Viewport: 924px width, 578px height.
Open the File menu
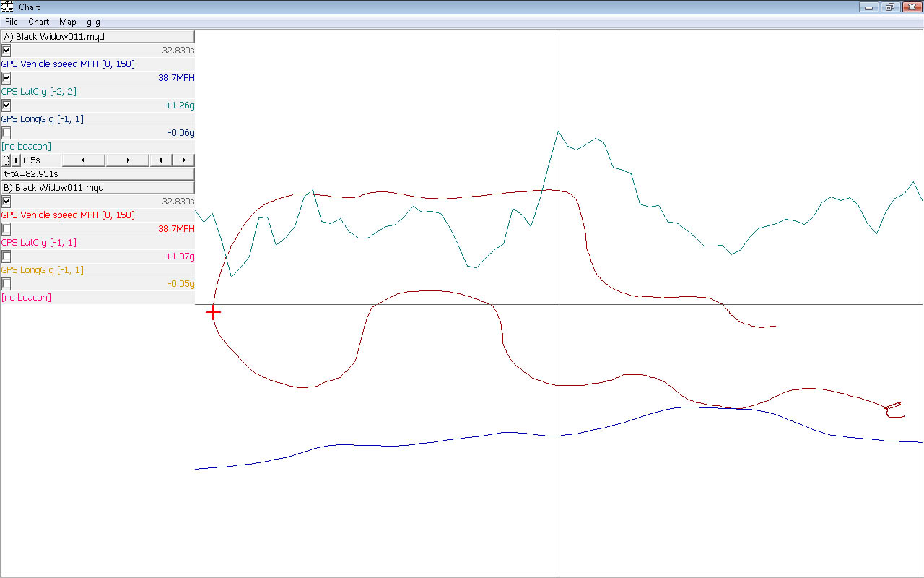[x=12, y=22]
